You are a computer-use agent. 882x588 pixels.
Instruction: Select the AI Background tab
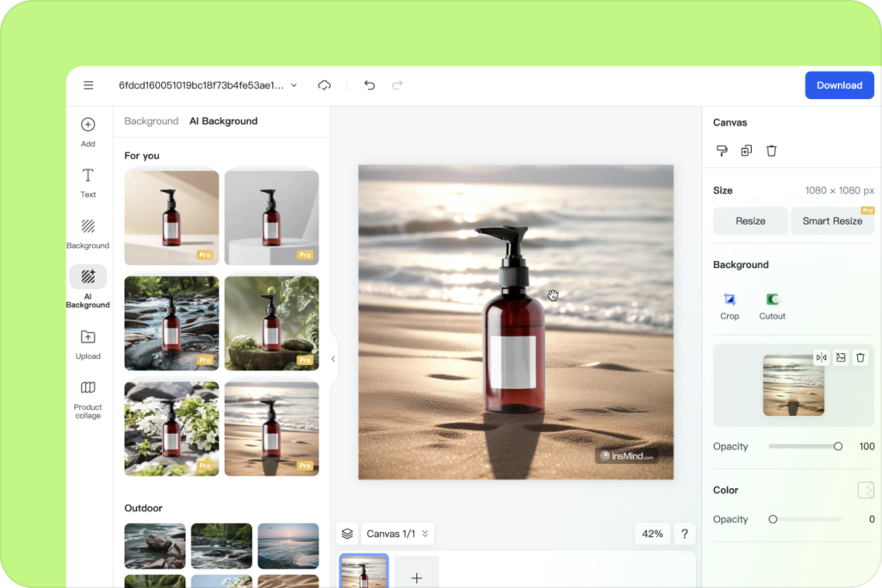222,121
